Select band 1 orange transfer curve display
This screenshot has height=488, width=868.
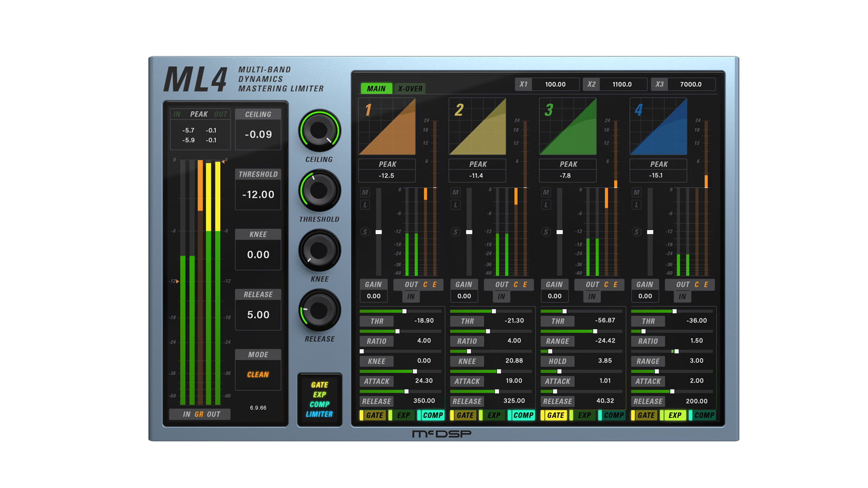pos(387,126)
